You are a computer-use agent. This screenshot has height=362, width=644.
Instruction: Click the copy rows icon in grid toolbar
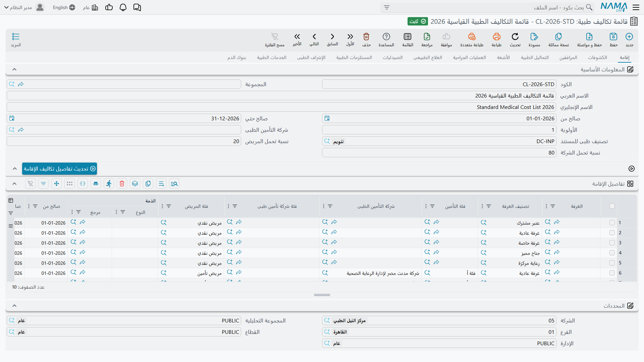[x=148, y=184]
